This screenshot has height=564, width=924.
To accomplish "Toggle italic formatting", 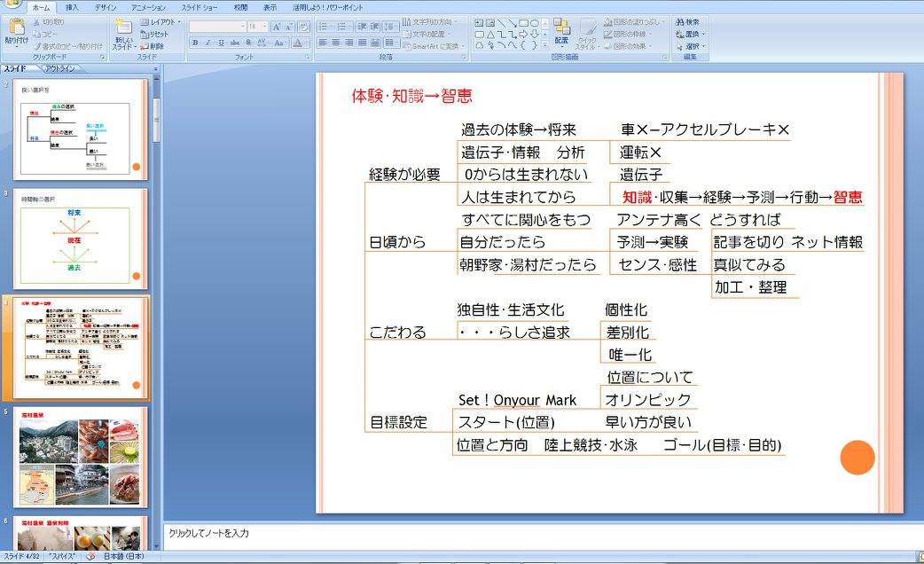I will point(208,43).
